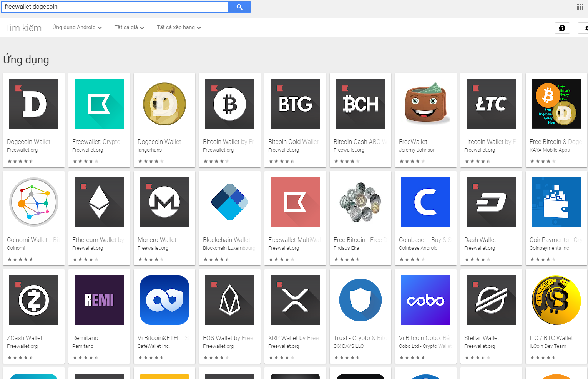This screenshot has width=588, height=379.
Task: Expand the Ứng dụng Android dropdown
Action: click(x=77, y=28)
